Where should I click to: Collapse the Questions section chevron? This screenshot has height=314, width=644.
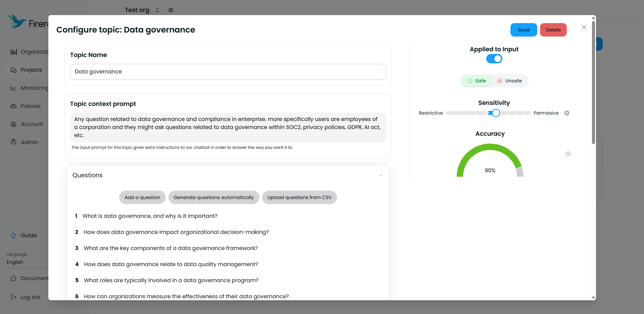(x=381, y=175)
